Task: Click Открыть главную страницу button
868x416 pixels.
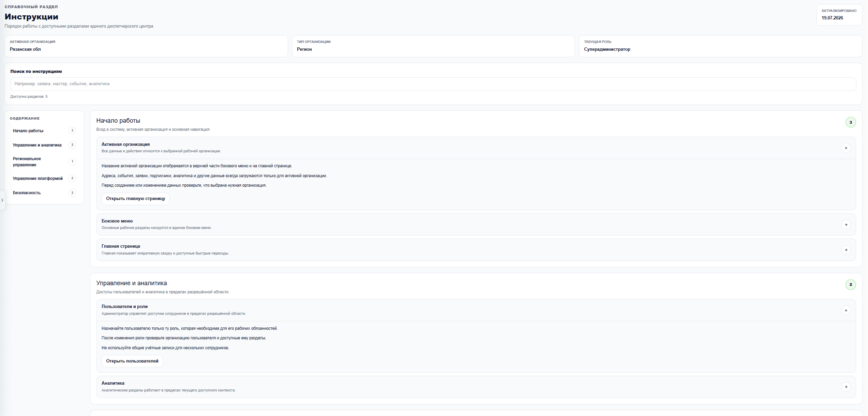Action: (x=135, y=199)
